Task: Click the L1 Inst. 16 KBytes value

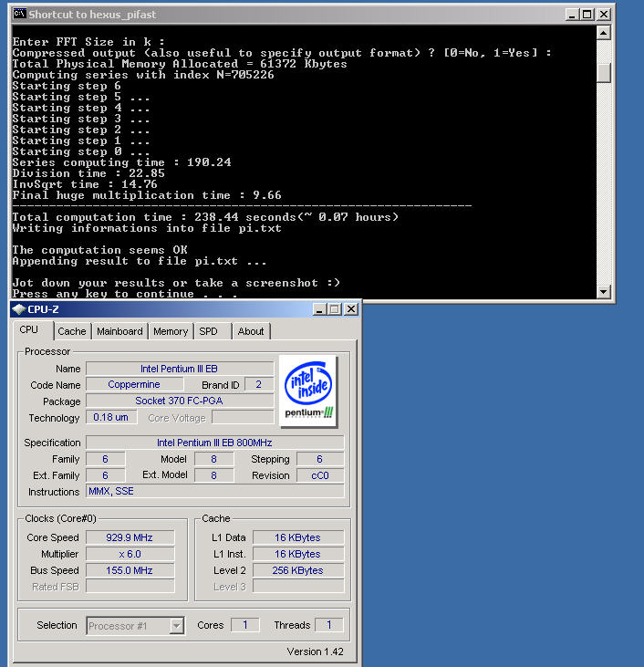Action: coord(297,554)
